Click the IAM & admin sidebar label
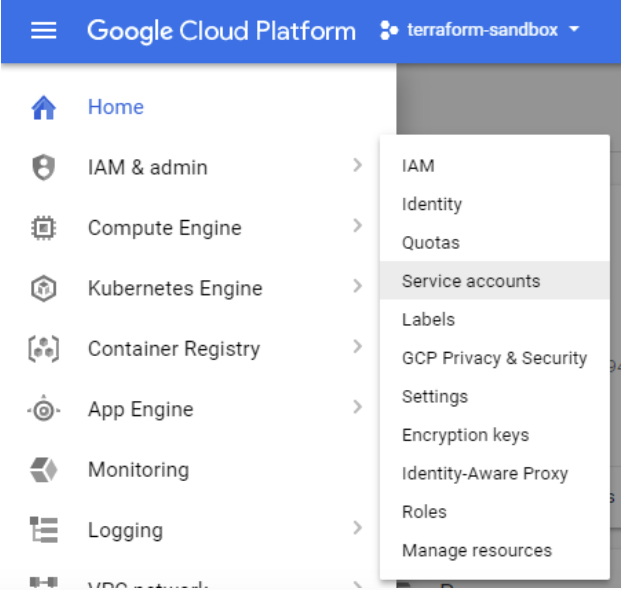622x590 pixels. click(148, 167)
